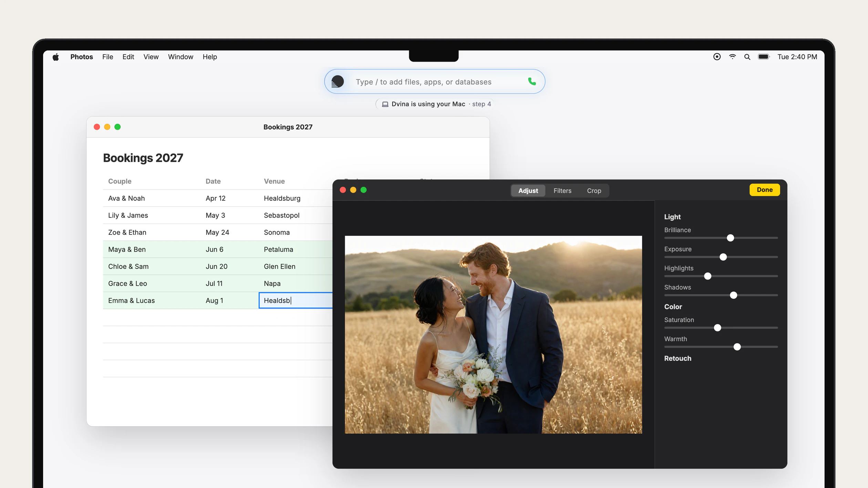
Task: Click the Dvina assistant avatar icon
Action: (x=337, y=82)
